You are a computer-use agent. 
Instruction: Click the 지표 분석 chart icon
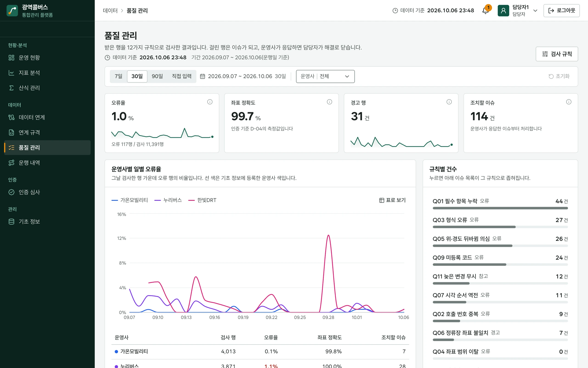(11, 72)
